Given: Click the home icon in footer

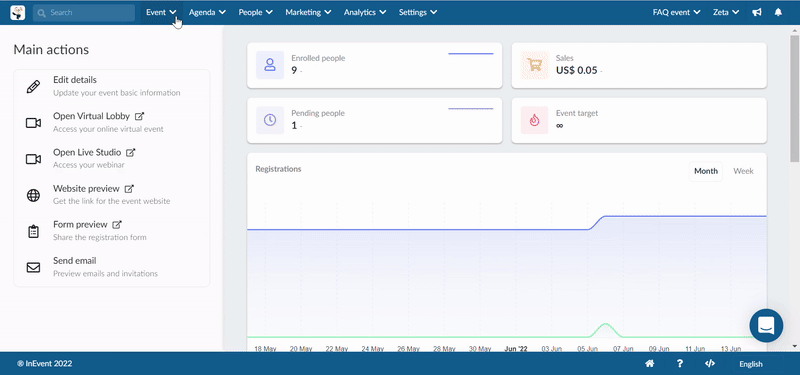Looking at the screenshot, I should [x=649, y=364].
